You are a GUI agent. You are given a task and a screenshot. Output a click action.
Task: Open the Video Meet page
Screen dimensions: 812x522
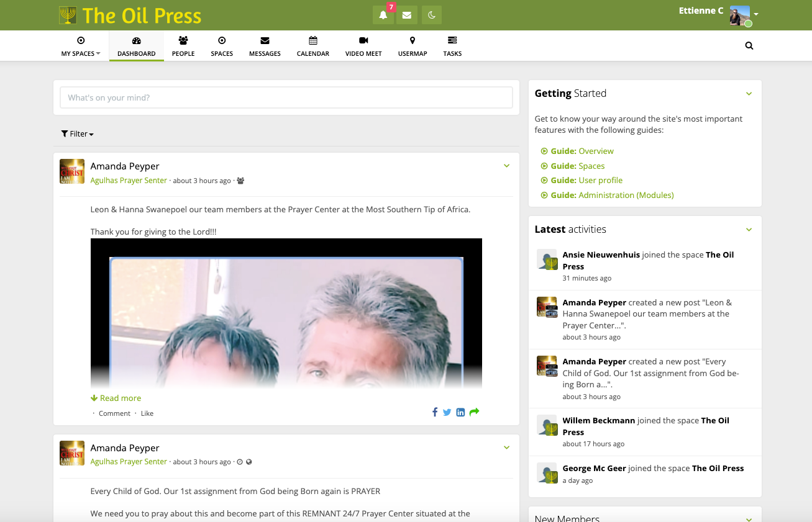(x=363, y=46)
